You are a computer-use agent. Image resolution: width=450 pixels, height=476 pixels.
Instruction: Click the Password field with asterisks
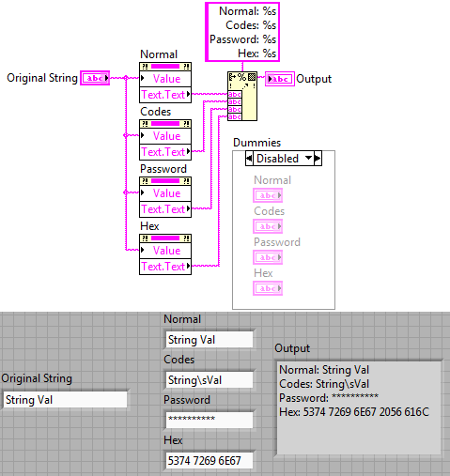point(209,420)
